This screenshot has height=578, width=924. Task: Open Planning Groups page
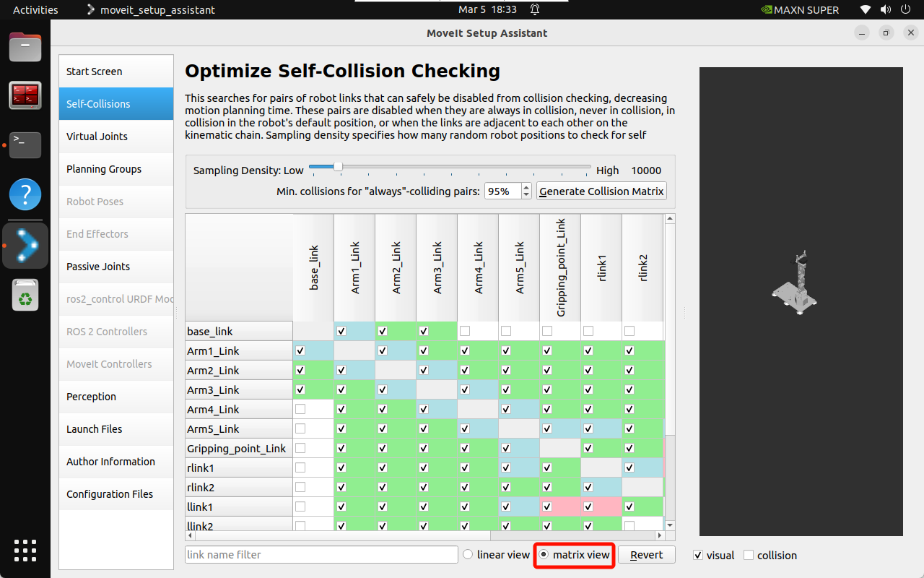click(x=116, y=169)
